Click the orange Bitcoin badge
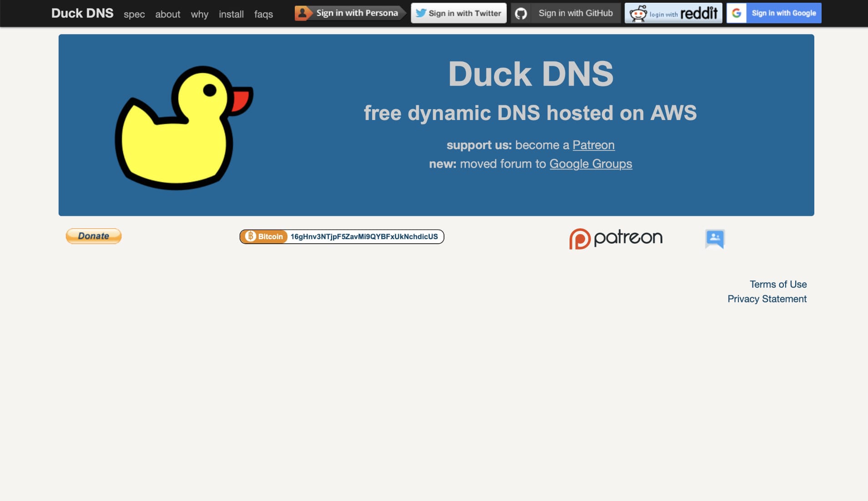The width and height of the screenshot is (868, 501). pos(264,236)
